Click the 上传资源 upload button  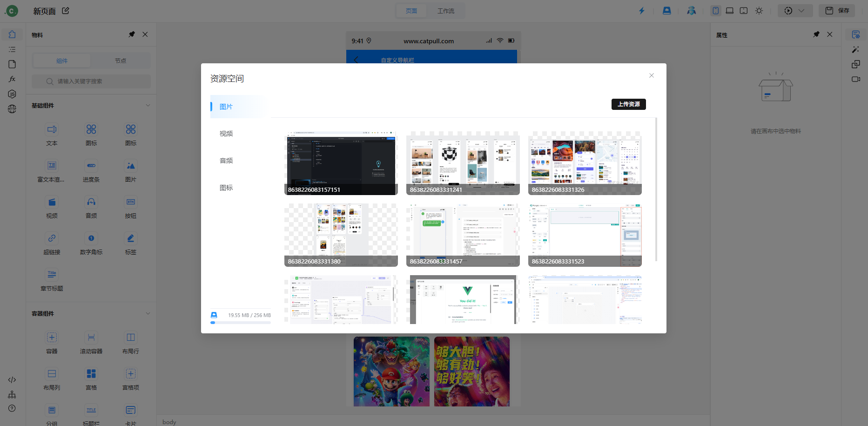coord(628,104)
